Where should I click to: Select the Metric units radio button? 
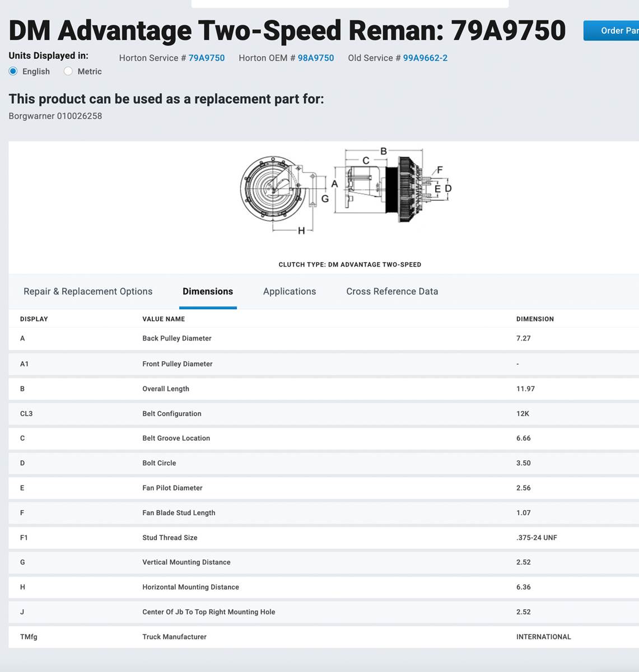coord(68,71)
